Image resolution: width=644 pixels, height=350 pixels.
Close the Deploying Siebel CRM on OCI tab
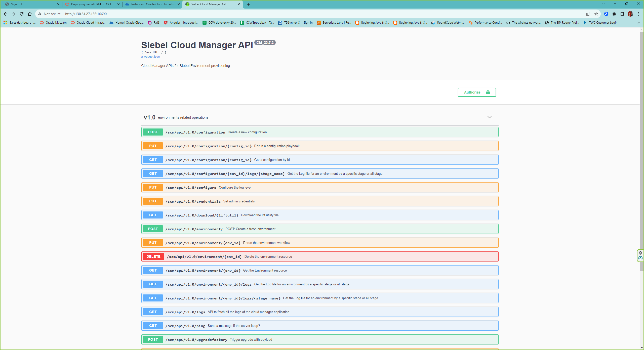(x=118, y=4)
